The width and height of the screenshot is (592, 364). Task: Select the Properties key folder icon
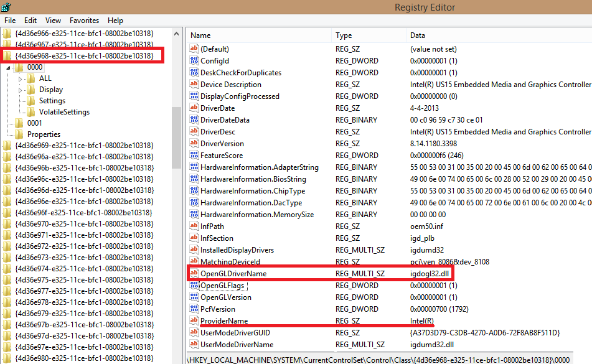(x=19, y=134)
